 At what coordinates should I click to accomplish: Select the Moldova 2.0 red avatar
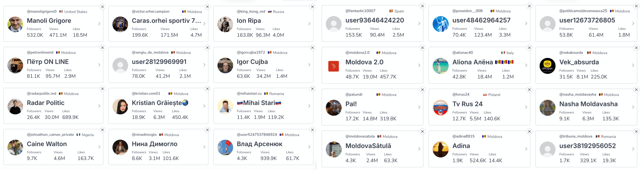(334, 66)
